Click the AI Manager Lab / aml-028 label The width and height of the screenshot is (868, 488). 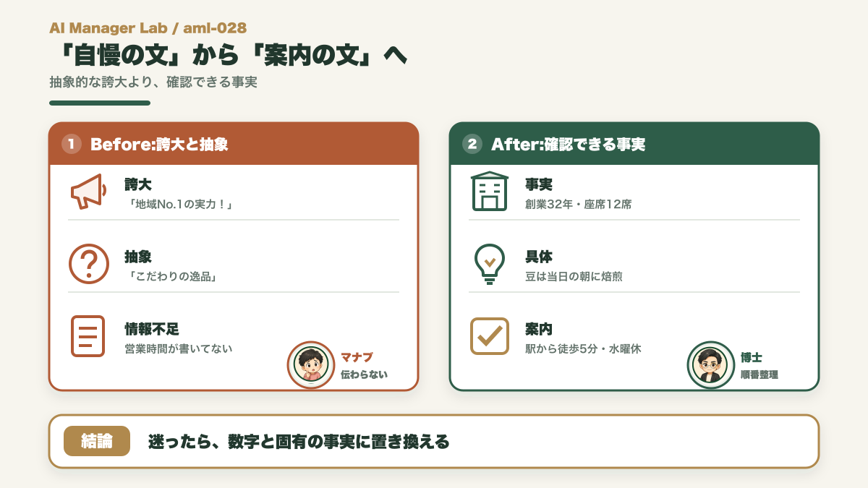click(x=148, y=28)
